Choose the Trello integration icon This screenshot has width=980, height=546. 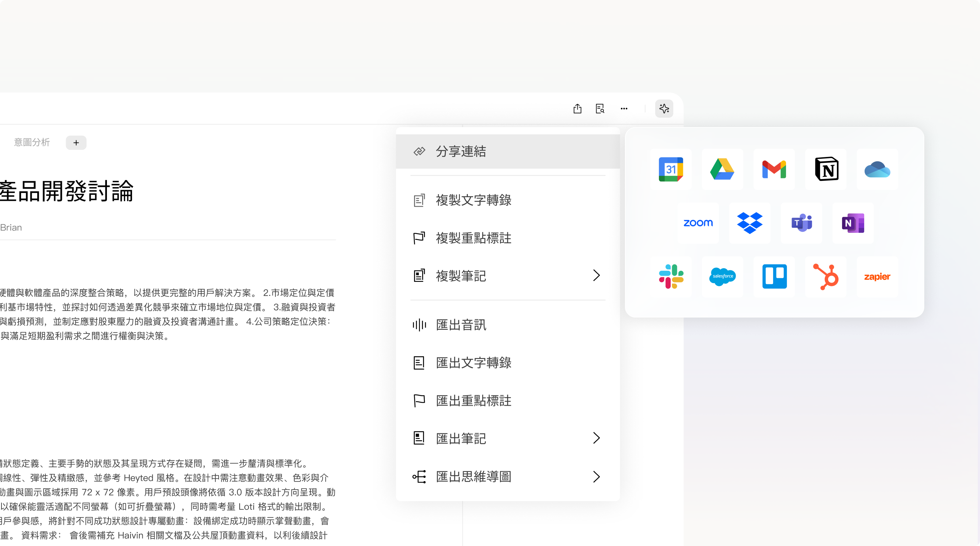[x=774, y=276]
